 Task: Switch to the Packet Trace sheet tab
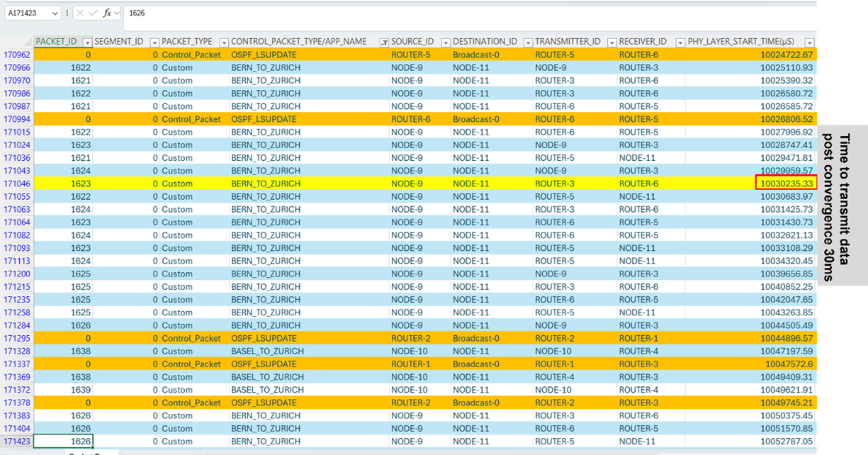pos(89,452)
